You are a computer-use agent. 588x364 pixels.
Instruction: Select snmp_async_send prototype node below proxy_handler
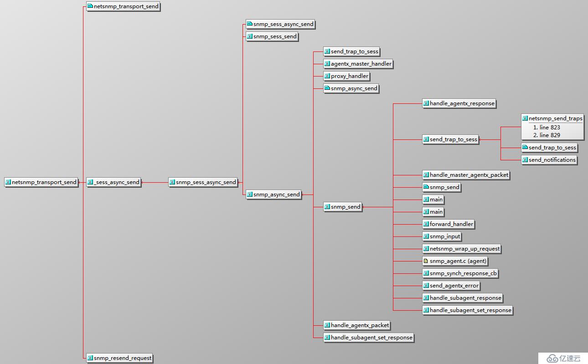pyautogui.click(x=351, y=88)
